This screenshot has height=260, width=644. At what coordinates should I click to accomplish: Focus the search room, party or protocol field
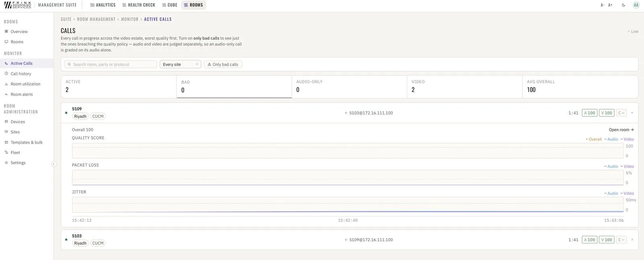pyautogui.click(x=111, y=64)
